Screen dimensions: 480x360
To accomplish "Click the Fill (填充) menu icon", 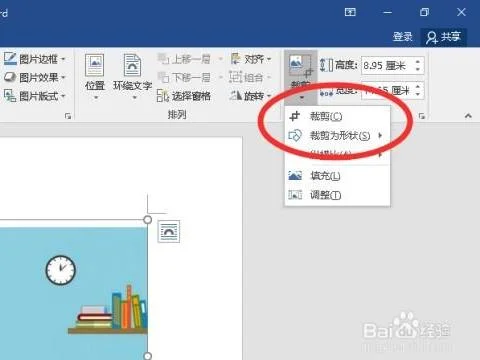I will coord(295,175).
